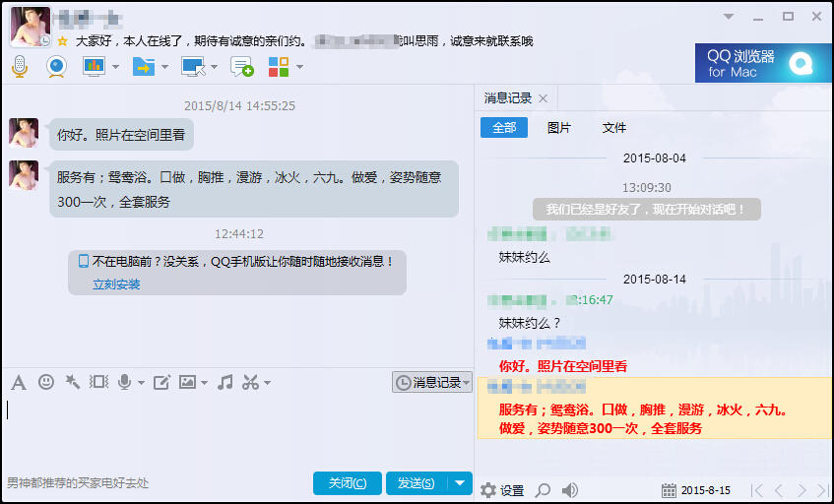Close the 消息记录 tab
The height and width of the screenshot is (504, 834).
pyautogui.click(x=544, y=98)
